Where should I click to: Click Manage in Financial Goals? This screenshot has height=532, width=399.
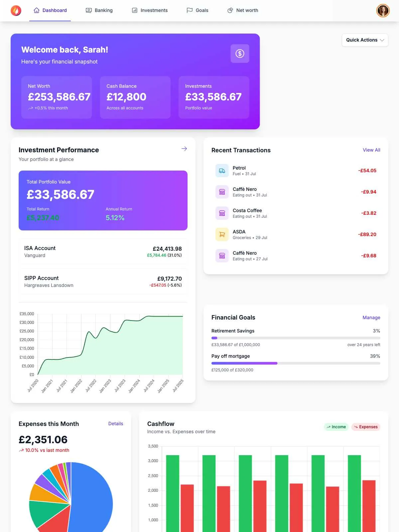point(371,318)
